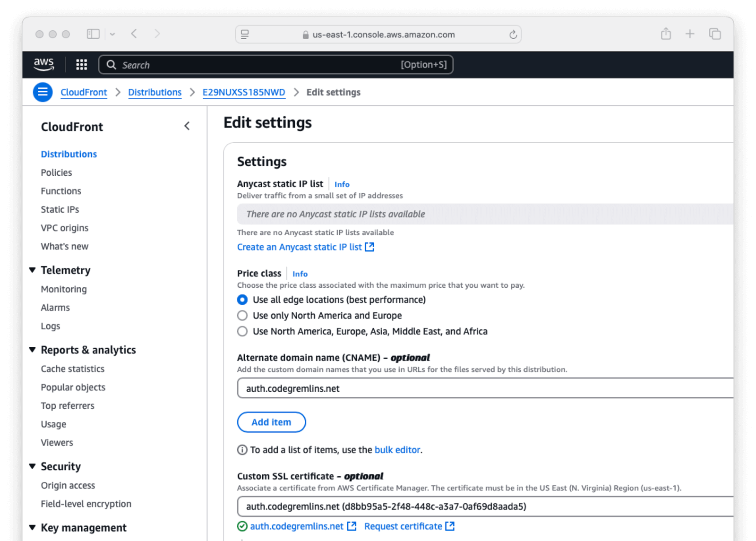Click Create an Anycast static IP list

pyautogui.click(x=300, y=247)
